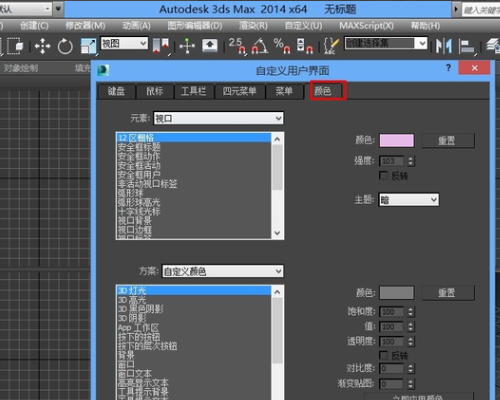500x400 pixels.
Task: Open the 自定义(U) menu
Action: tap(303, 25)
